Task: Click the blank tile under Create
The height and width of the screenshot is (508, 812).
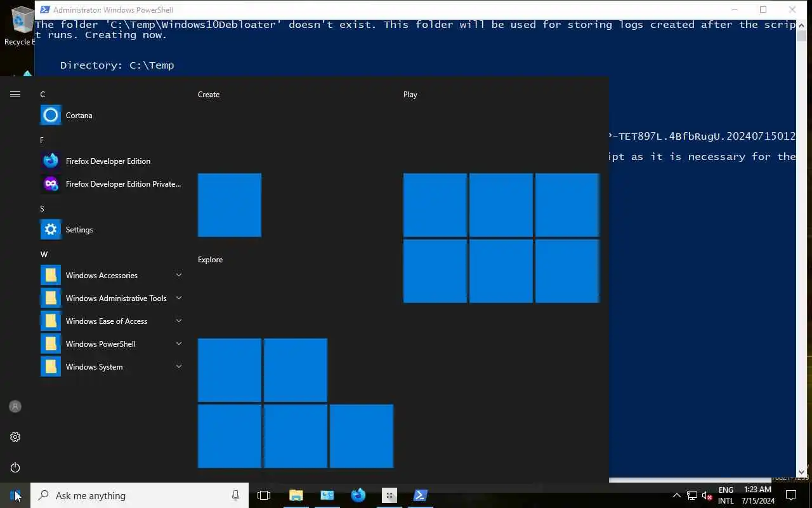Action: (230, 205)
